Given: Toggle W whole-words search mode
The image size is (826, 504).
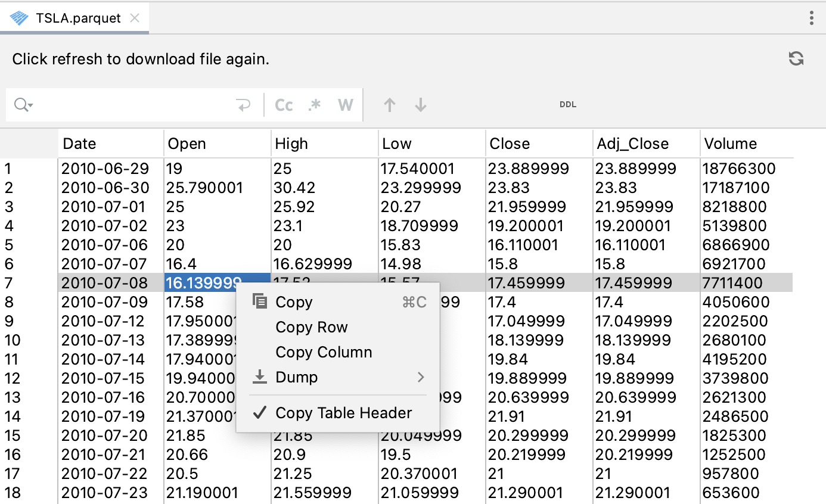Looking at the screenshot, I should coord(345,104).
